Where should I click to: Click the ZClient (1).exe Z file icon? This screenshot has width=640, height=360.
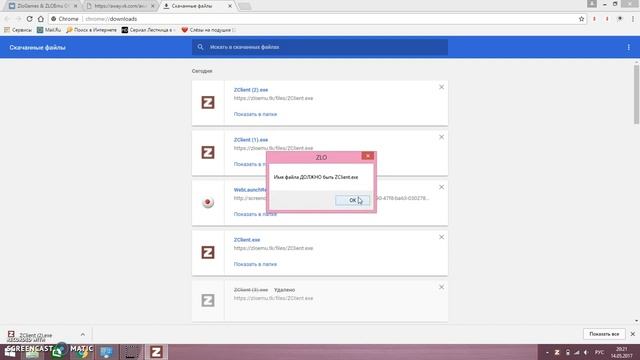tap(208, 152)
